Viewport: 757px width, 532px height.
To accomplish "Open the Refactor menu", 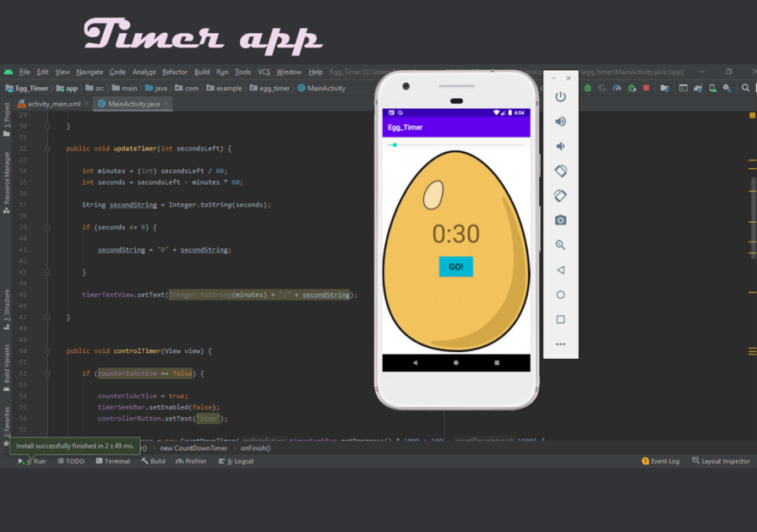I will point(175,72).
